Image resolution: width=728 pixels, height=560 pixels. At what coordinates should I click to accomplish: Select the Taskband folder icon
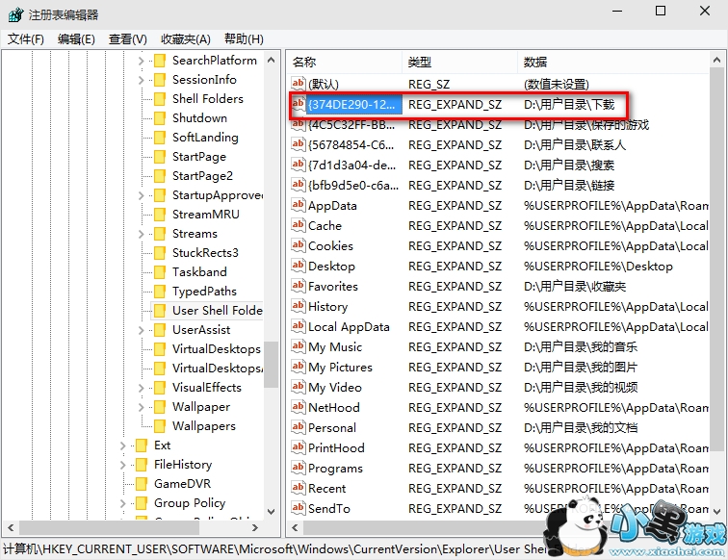pos(160,272)
